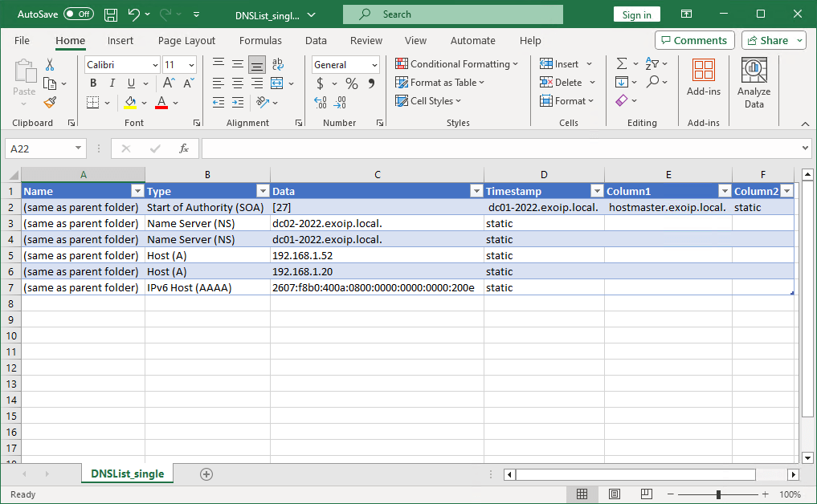The height and width of the screenshot is (504, 817).
Task: Click the Name Box showing A22
Action: pyautogui.click(x=40, y=148)
